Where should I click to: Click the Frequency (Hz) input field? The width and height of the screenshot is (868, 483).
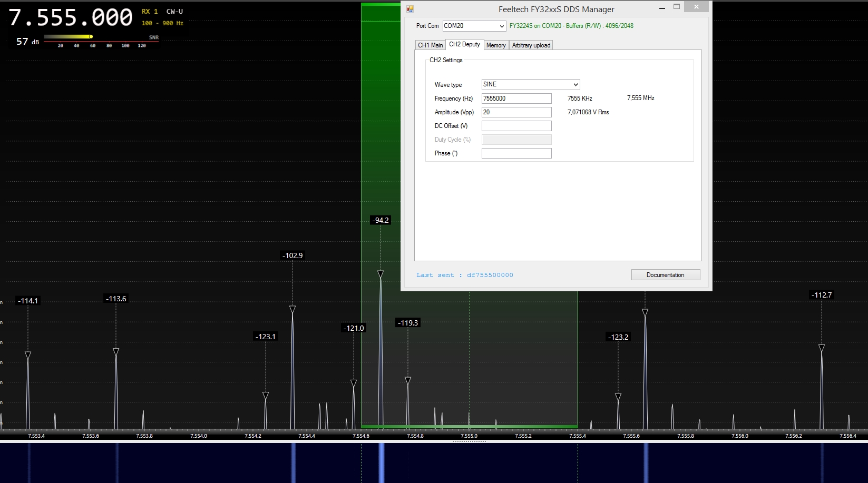516,98
